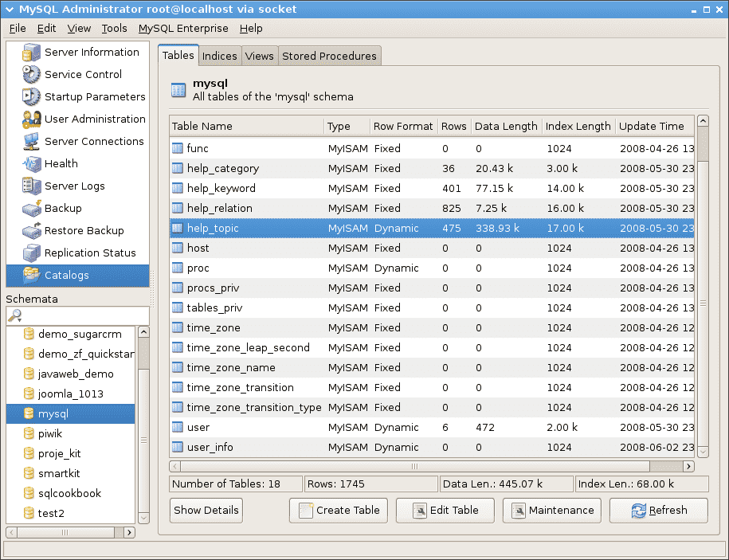Viewport: 729px width, 560px height.
Task: Click the schemata horizontal scroll-right arrow
Action: [x=130, y=532]
